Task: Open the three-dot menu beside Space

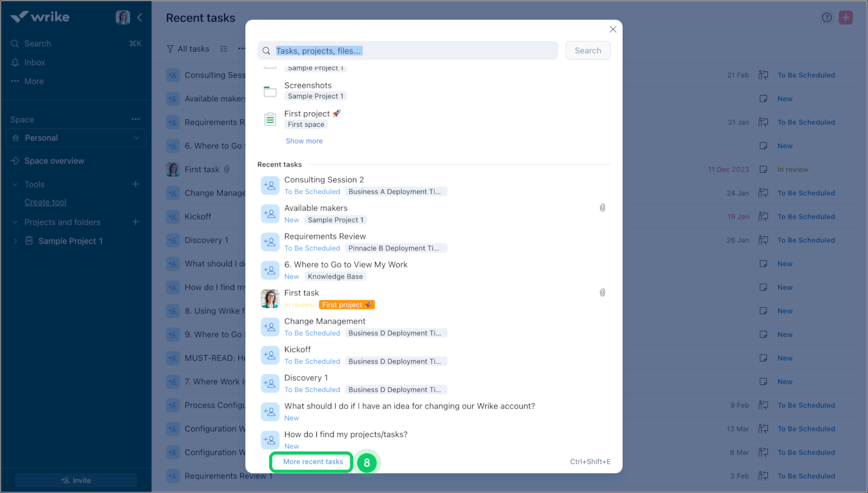Action: (135, 119)
